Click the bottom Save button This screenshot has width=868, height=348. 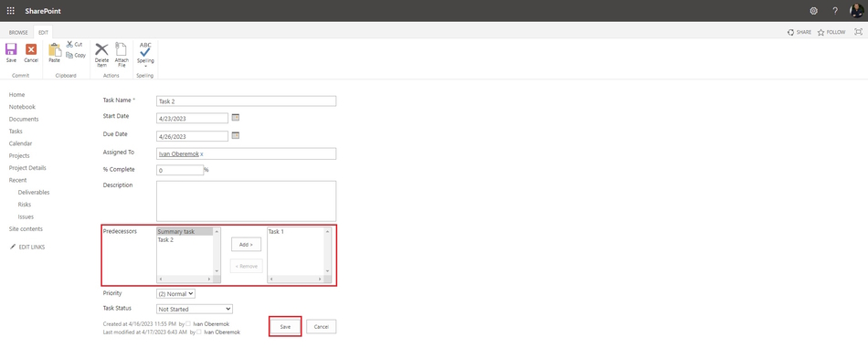click(285, 327)
